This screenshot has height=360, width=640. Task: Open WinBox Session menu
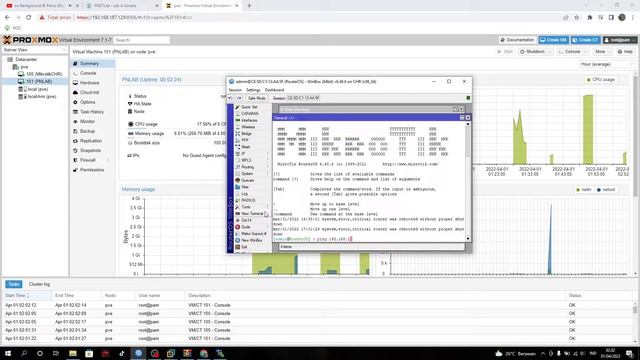(x=235, y=90)
